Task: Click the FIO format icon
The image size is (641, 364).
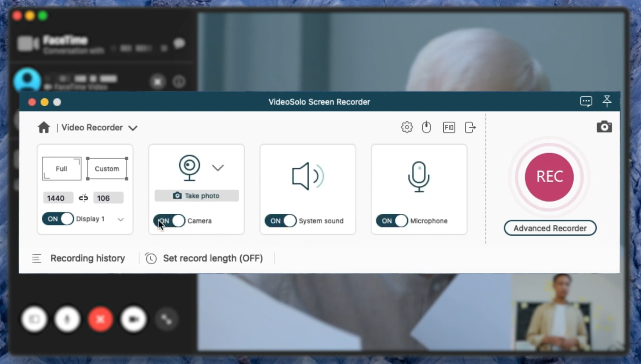Action: pyautogui.click(x=449, y=127)
